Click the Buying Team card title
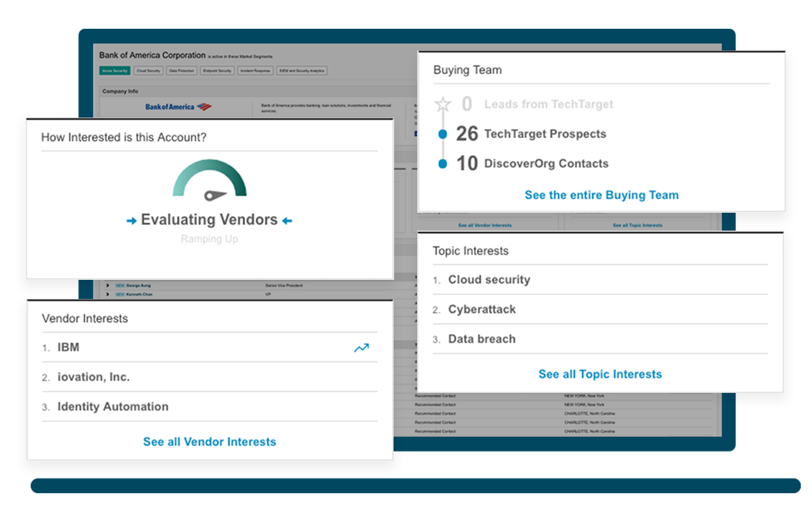 tap(468, 70)
